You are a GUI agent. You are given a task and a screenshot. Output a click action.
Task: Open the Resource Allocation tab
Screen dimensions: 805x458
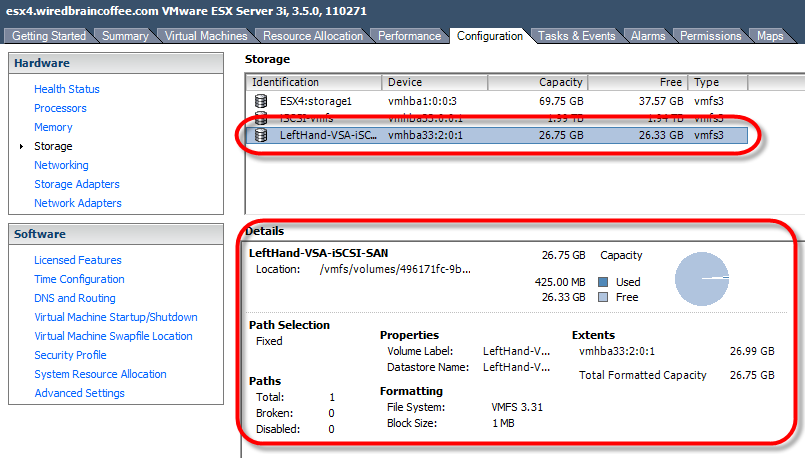pyautogui.click(x=313, y=36)
